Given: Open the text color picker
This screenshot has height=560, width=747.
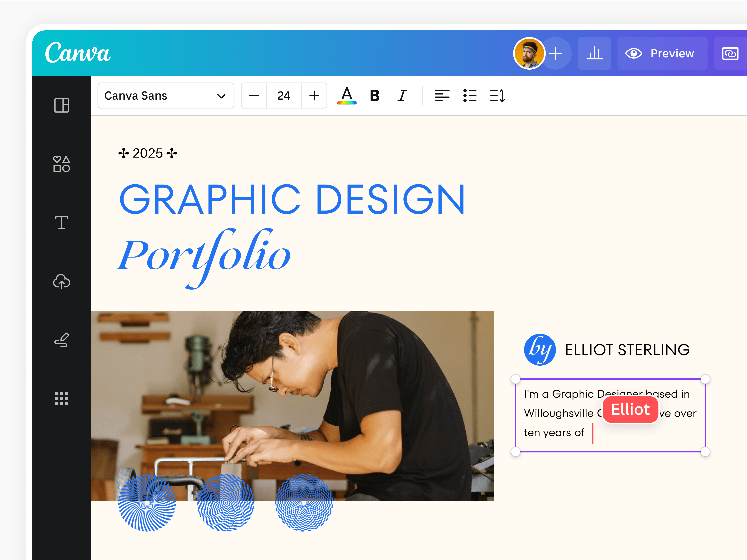Looking at the screenshot, I should tap(346, 96).
